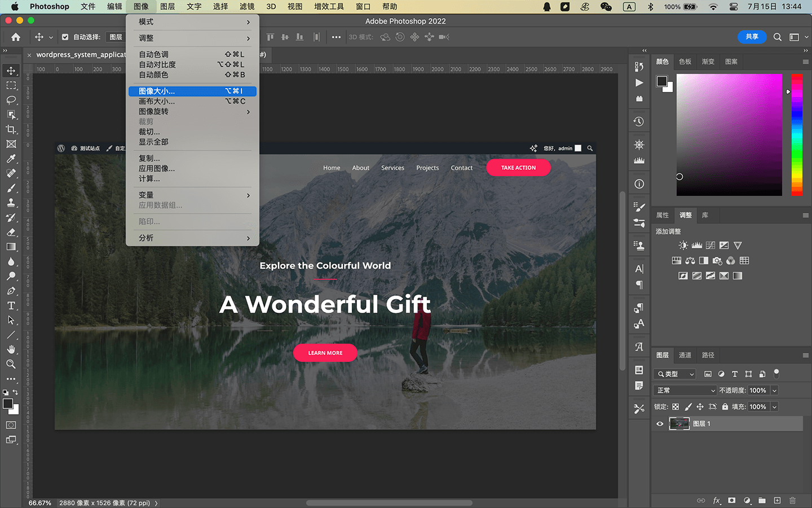Pick a color in the color field
Screen dimensions: 812x508
pyautogui.click(x=729, y=135)
